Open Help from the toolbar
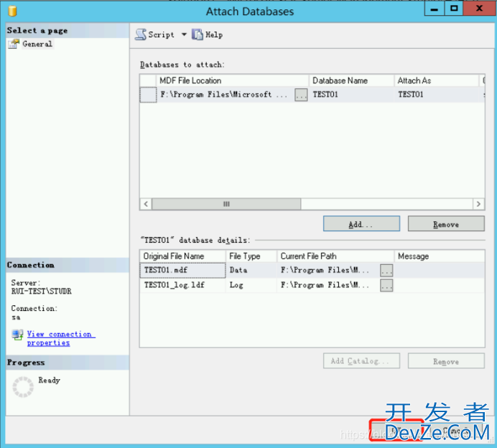 pyautogui.click(x=207, y=34)
